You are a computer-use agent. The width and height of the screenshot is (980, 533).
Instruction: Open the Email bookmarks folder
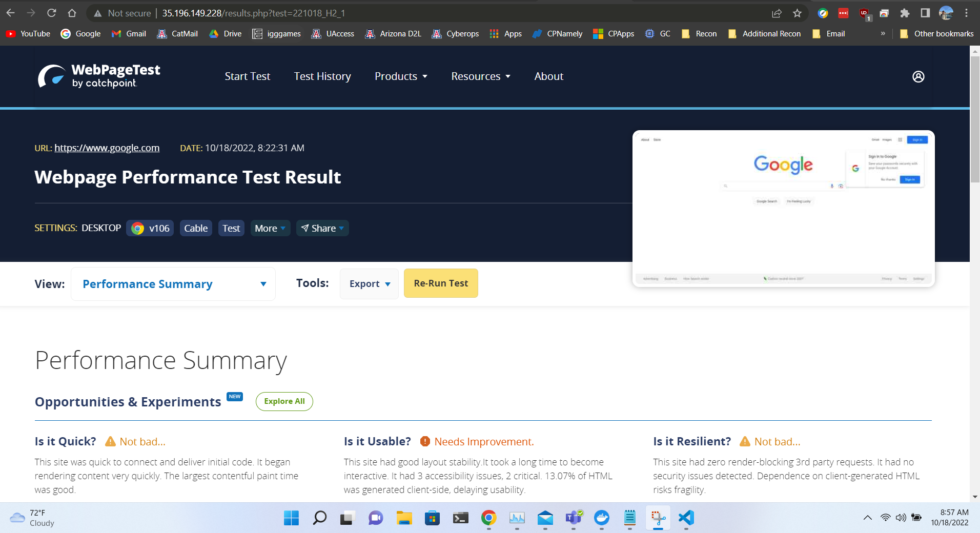(829, 34)
